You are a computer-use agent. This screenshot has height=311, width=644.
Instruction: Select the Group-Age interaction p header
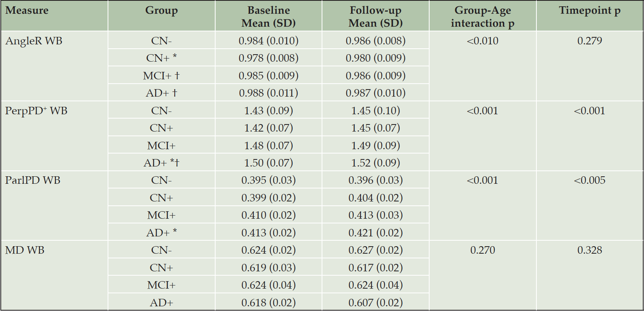click(x=483, y=16)
